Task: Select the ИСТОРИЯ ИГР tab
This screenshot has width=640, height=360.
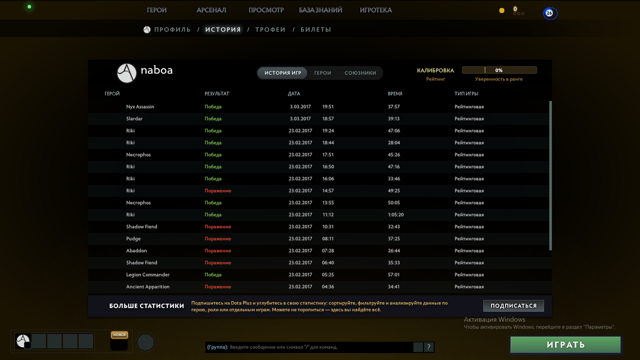Action: point(282,73)
